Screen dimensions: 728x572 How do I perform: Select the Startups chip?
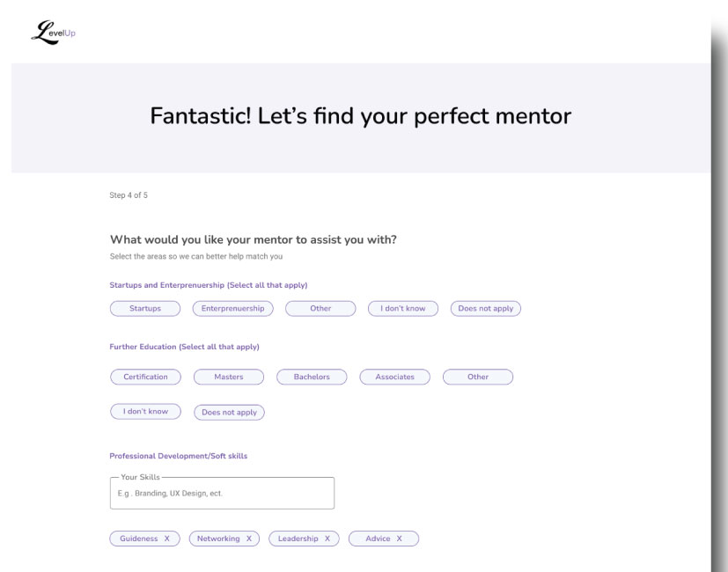click(x=145, y=309)
